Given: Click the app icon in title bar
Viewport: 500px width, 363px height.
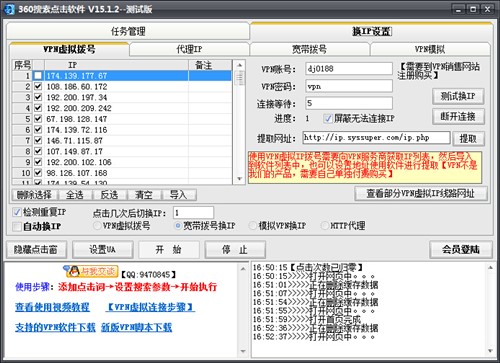Looking at the screenshot, I should click(x=9, y=9).
